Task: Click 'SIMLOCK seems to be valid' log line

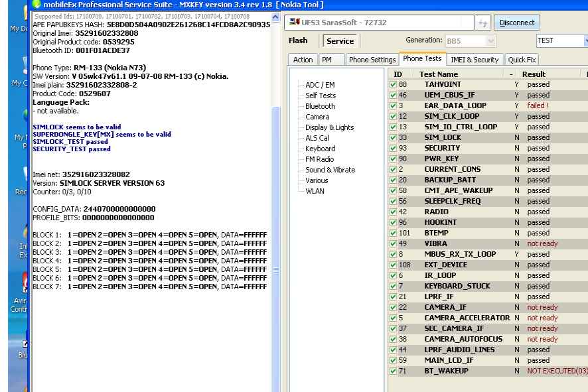Action: [x=76, y=127]
